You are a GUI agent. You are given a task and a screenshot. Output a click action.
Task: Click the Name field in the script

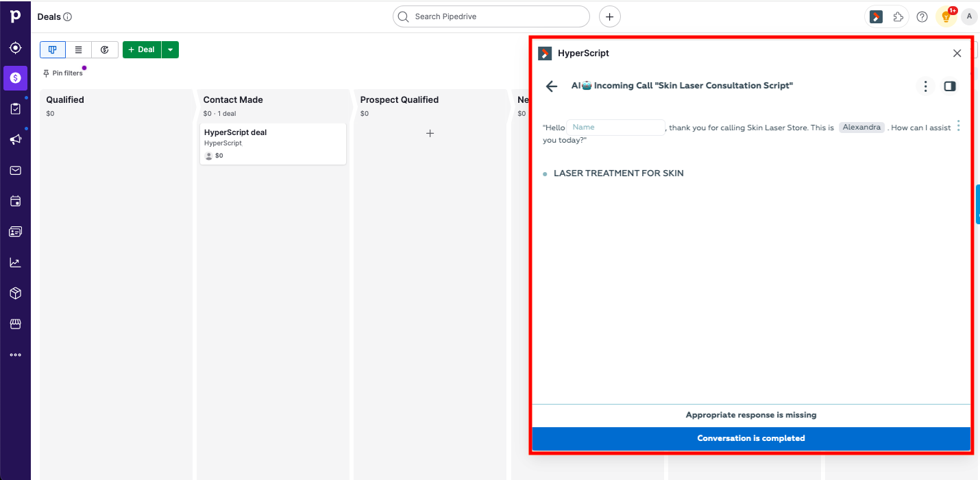point(615,127)
